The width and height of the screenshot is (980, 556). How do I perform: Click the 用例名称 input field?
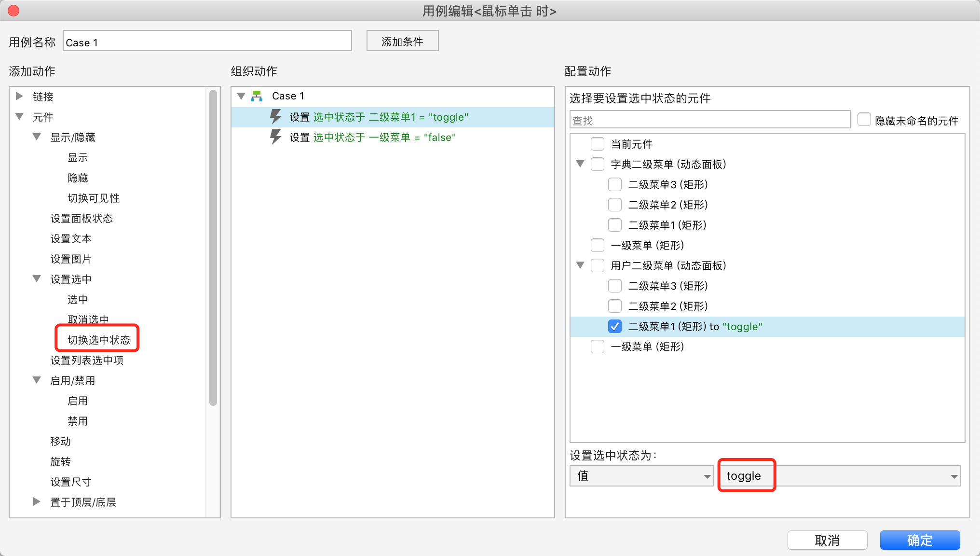pyautogui.click(x=207, y=41)
